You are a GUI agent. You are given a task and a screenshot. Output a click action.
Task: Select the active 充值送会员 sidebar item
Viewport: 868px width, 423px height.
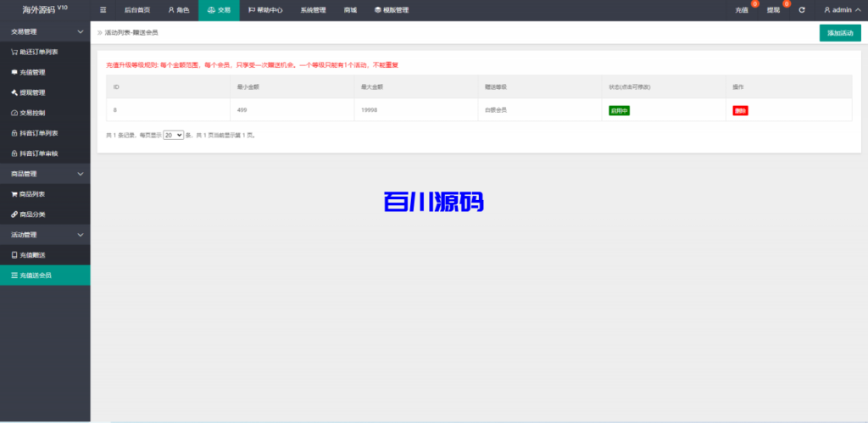[45, 276]
